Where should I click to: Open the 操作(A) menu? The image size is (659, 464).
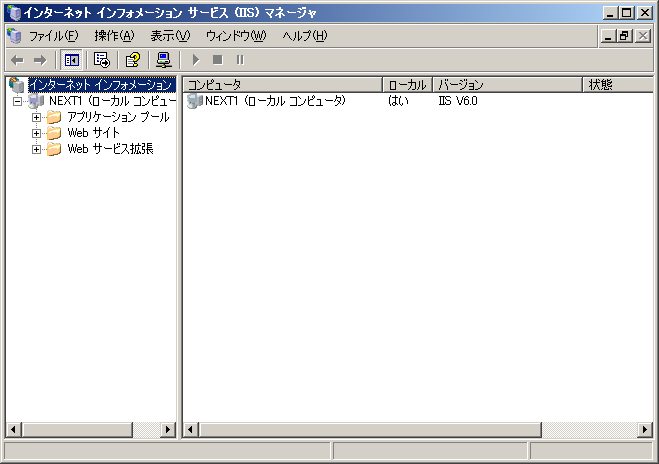(x=113, y=36)
